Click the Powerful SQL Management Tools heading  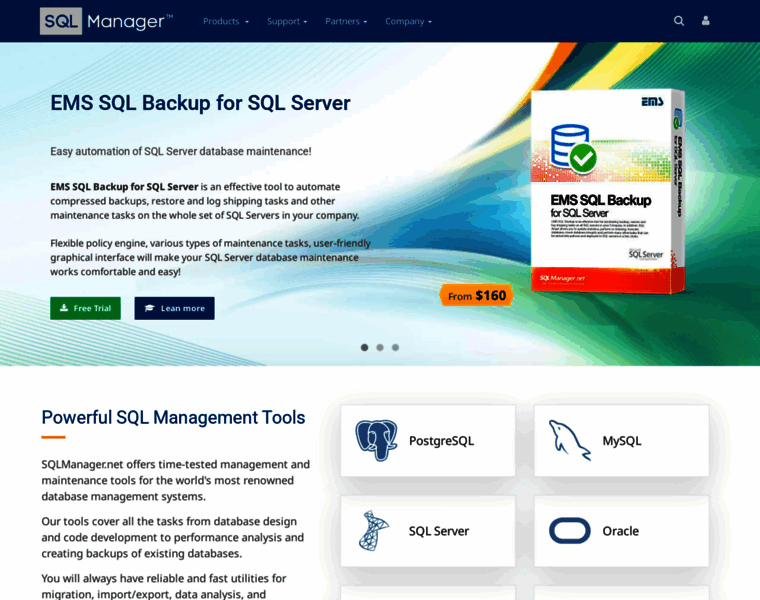(173, 417)
